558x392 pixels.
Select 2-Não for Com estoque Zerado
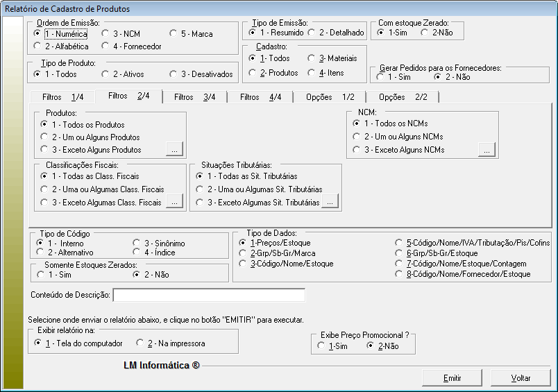(x=424, y=33)
